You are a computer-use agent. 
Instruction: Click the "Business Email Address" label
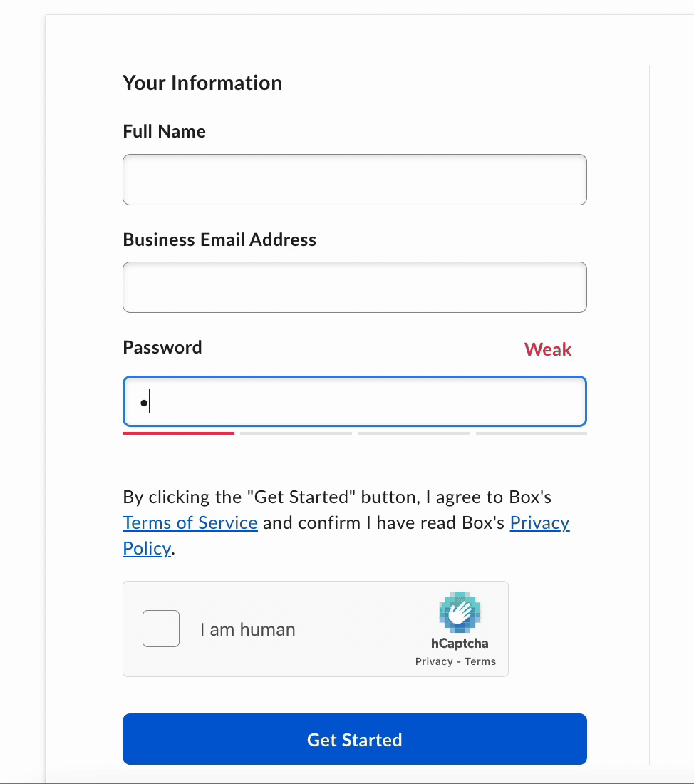click(x=219, y=239)
